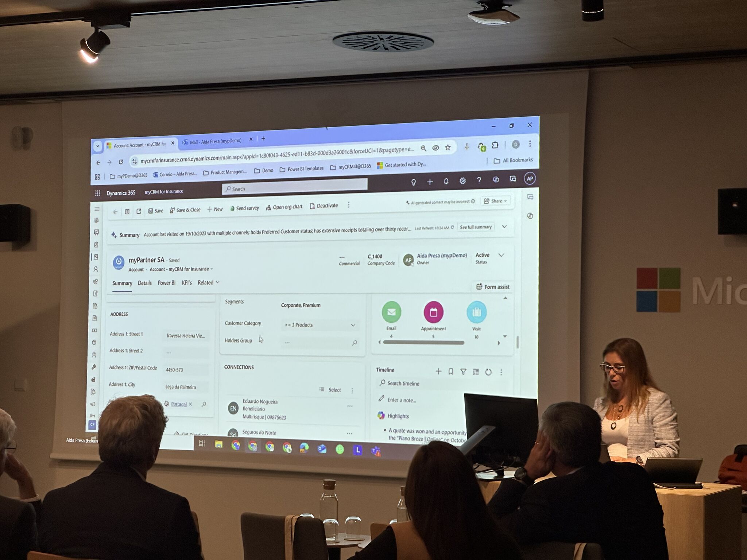Click the Email activity icon

click(391, 312)
